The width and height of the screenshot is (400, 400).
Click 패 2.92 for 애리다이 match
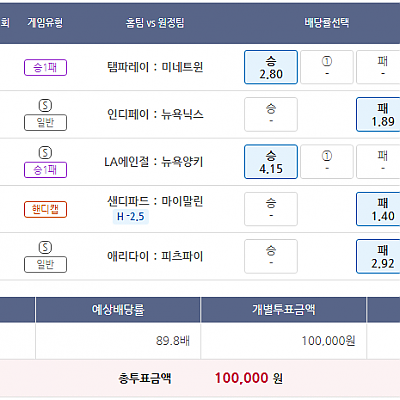tap(378, 256)
